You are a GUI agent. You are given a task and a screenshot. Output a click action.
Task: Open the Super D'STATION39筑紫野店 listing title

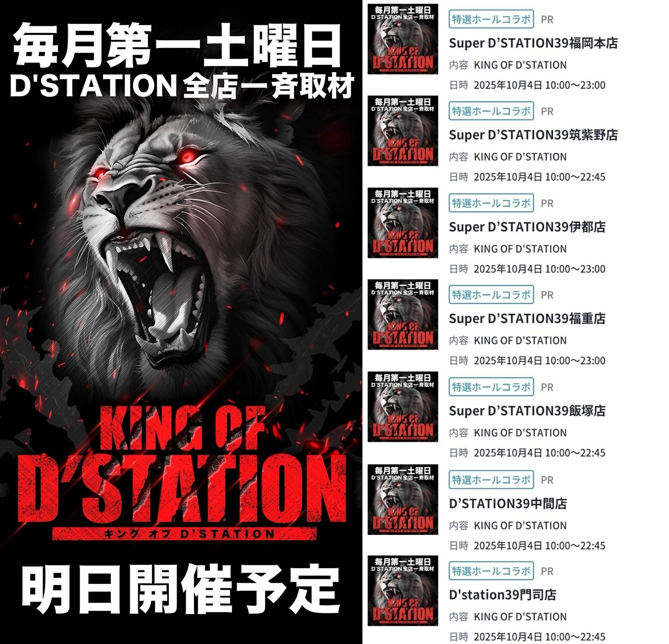(533, 135)
